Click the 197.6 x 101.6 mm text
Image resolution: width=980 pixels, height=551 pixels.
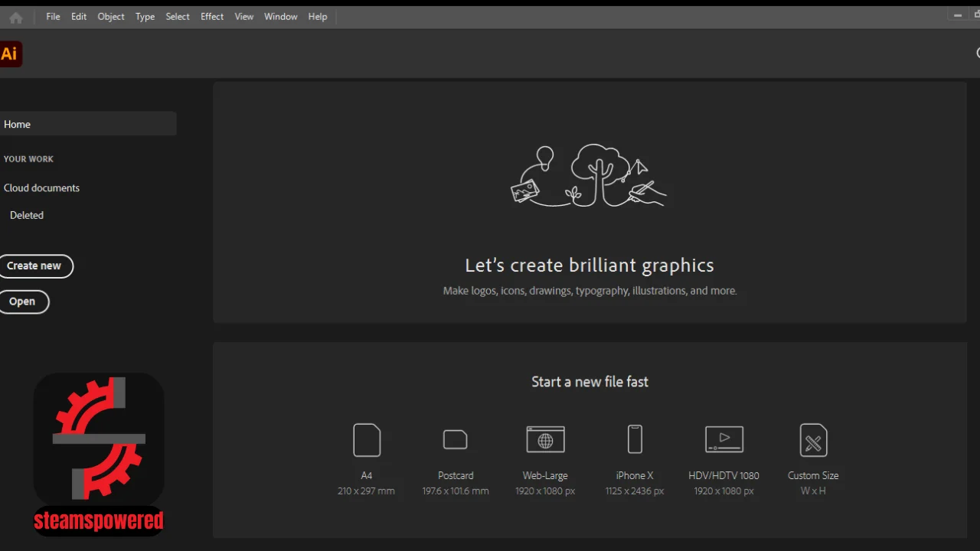pyautogui.click(x=456, y=491)
